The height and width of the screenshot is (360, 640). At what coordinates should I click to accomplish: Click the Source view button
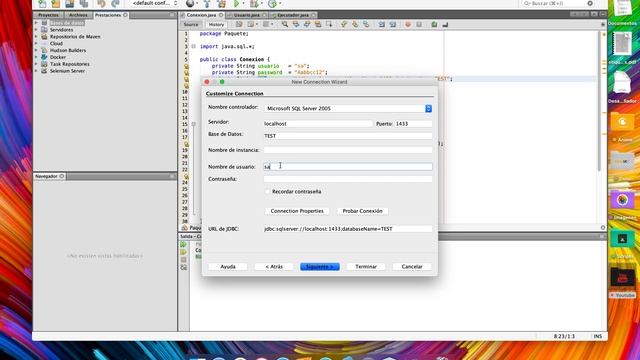coord(191,24)
